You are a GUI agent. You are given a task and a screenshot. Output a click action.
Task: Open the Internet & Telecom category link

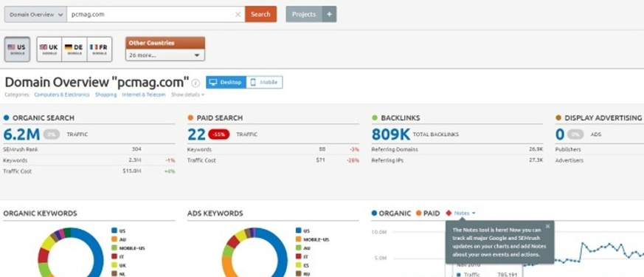pos(144,95)
